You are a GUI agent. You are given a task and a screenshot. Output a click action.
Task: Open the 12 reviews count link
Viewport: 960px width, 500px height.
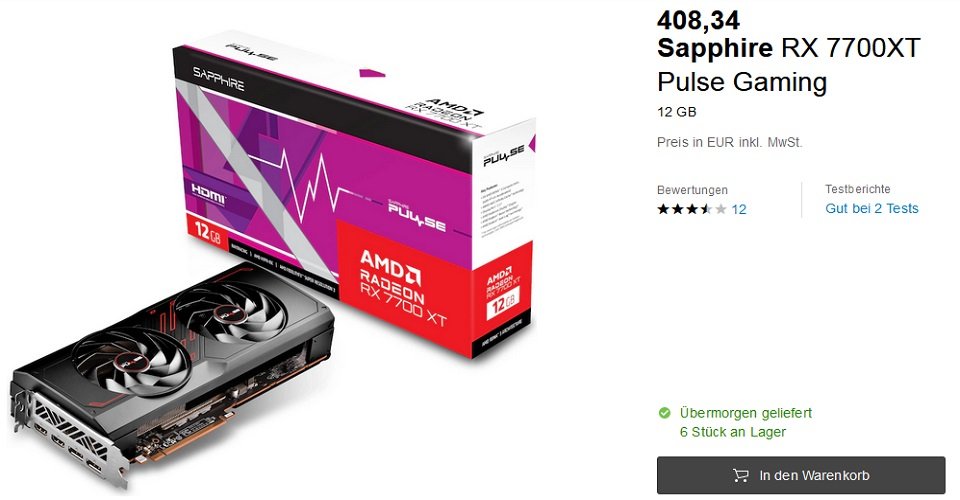[x=739, y=209]
